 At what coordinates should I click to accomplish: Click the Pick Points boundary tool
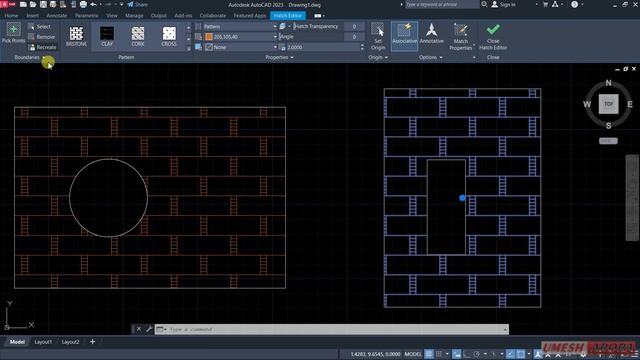(x=13, y=33)
